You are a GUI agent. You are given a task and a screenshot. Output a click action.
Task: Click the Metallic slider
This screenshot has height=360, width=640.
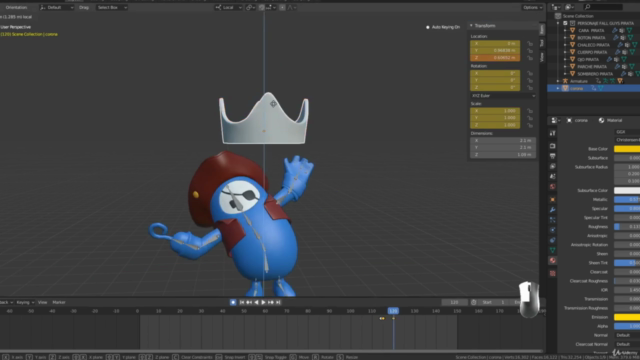tap(627, 200)
